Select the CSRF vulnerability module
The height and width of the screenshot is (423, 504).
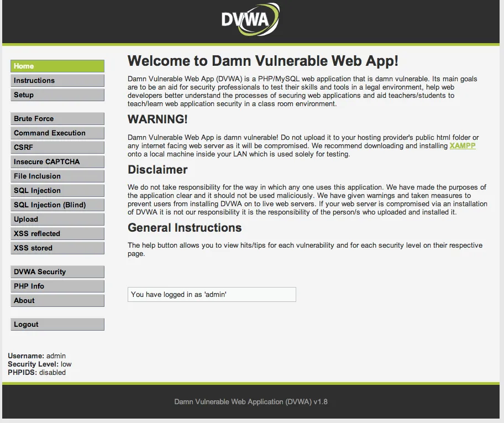pyautogui.click(x=57, y=147)
